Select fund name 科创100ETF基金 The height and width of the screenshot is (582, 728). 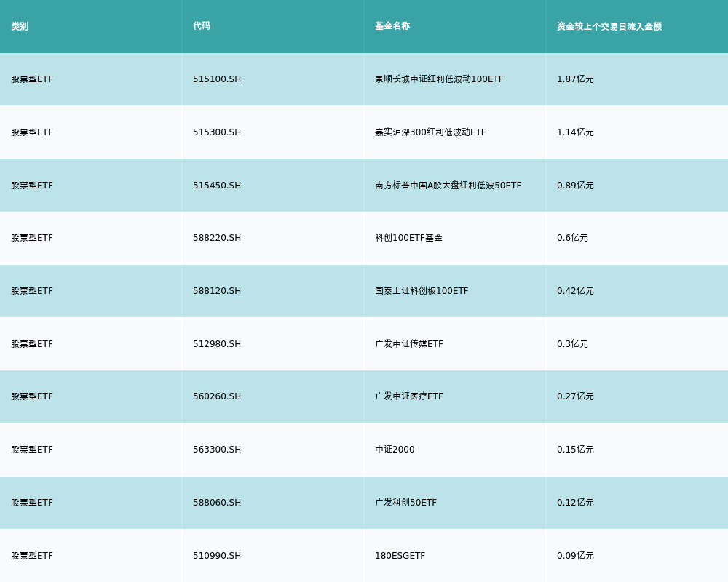(408, 238)
